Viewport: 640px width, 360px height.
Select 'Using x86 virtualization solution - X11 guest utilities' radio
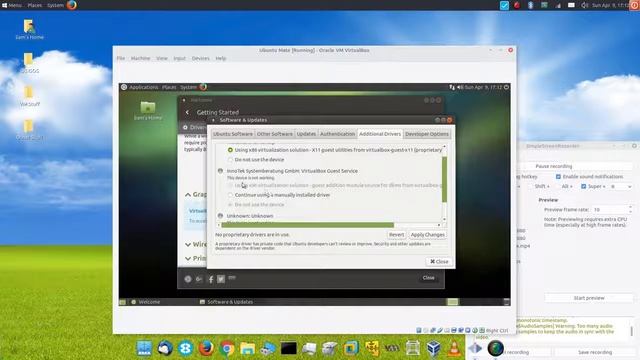230,150
